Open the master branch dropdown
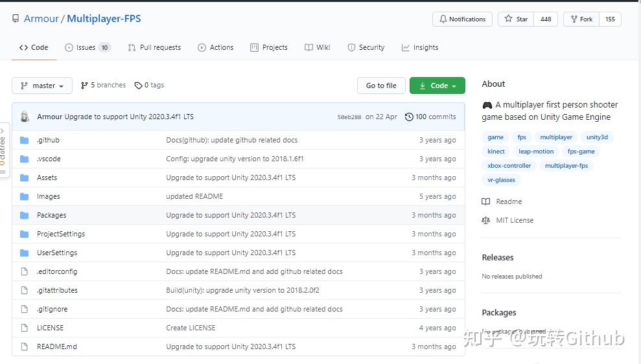 pos(42,85)
